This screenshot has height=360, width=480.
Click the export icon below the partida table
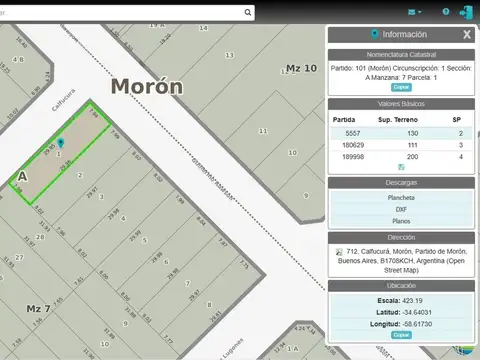401,167
